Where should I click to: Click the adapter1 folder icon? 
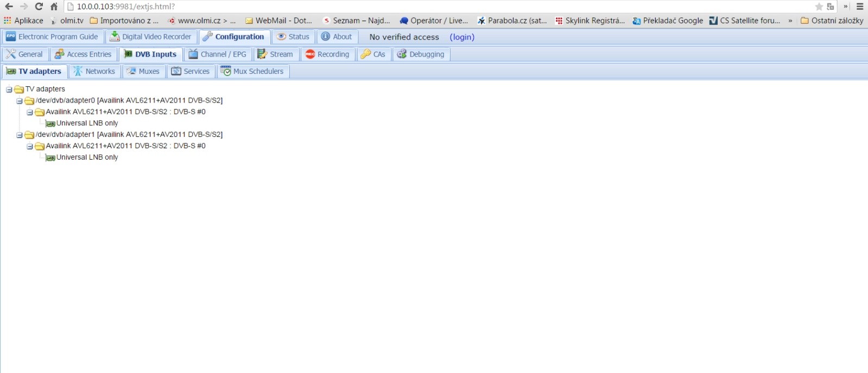coord(29,135)
